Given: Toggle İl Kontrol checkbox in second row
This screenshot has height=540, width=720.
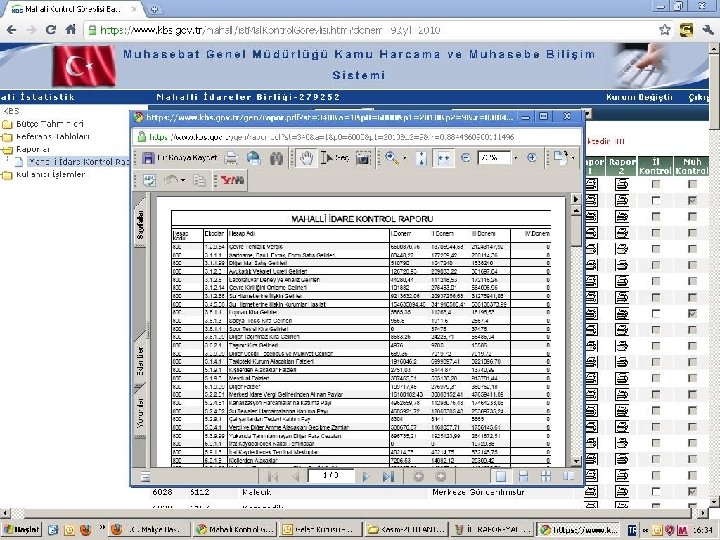Looking at the screenshot, I should (656, 201).
